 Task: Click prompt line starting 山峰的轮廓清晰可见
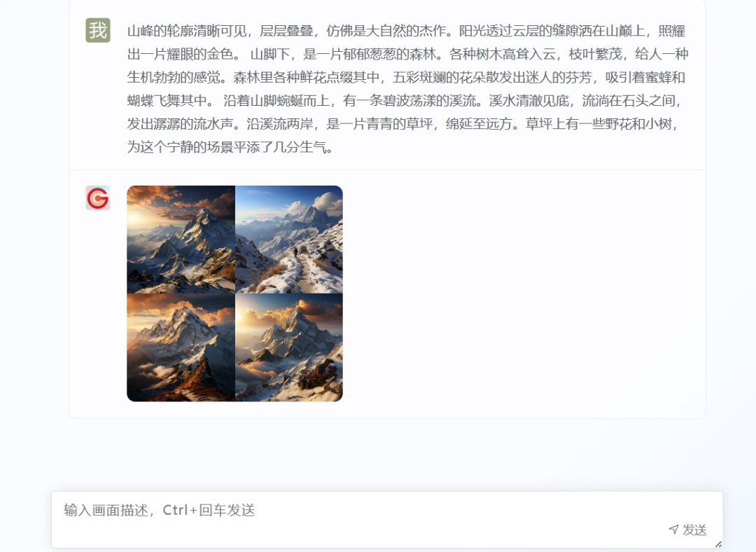click(406, 31)
